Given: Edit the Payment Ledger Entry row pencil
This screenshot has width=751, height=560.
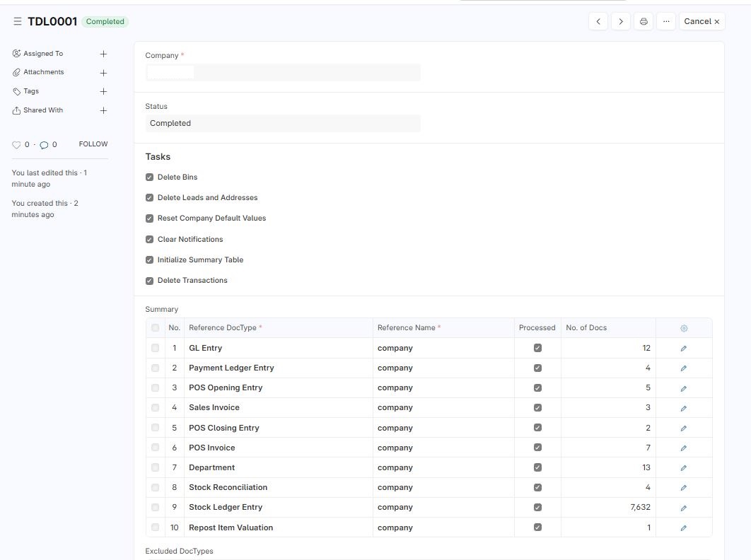Looking at the screenshot, I should [x=684, y=368].
